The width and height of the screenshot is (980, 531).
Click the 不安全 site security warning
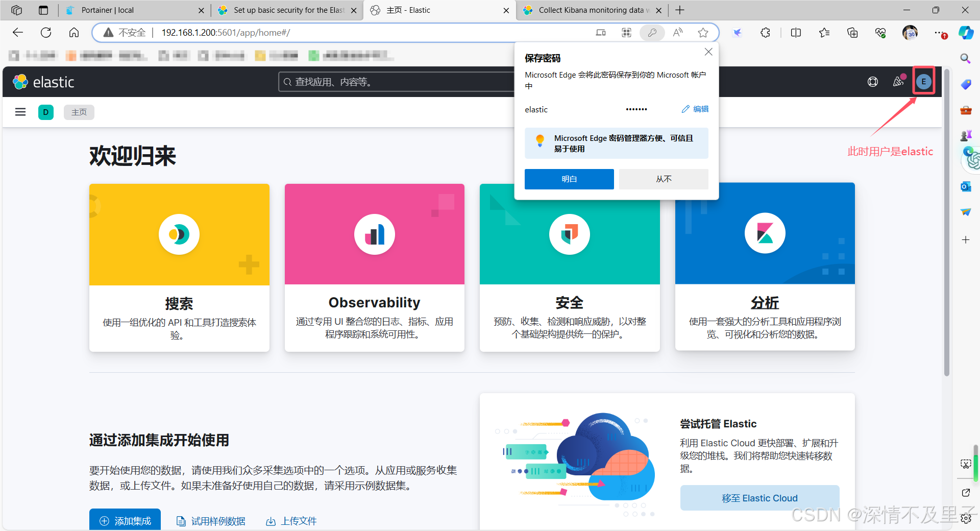coord(125,33)
